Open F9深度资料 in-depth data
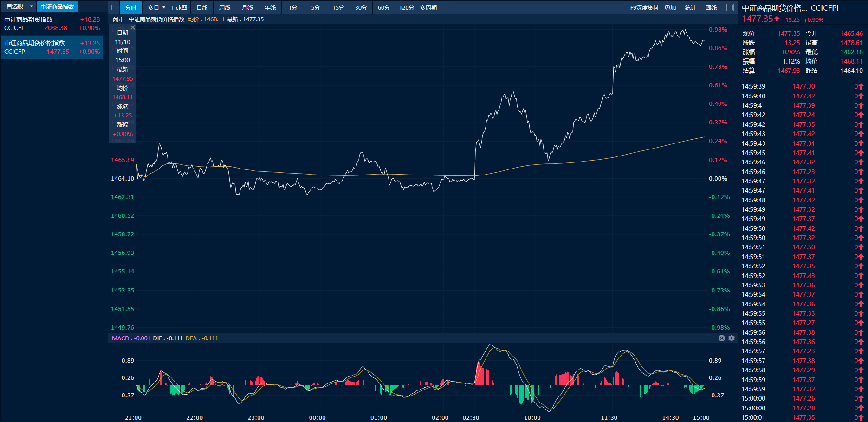 [644, 7]
